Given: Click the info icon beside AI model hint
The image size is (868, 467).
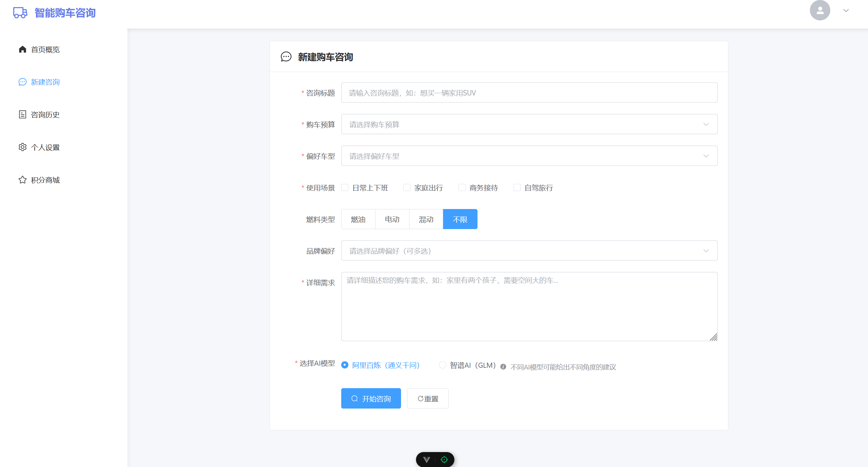Looking at the screenshot, I should click(503, 367).
